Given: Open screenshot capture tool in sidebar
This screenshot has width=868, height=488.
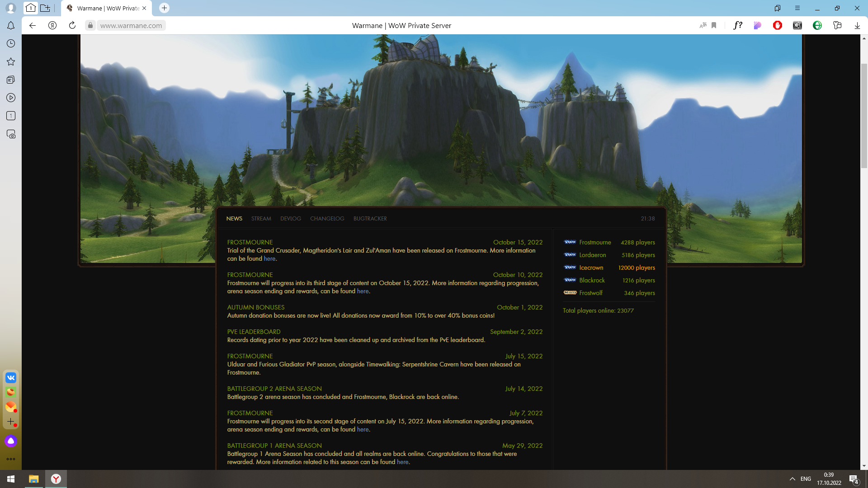Looking at the screenshot, I should pos(11,134).
